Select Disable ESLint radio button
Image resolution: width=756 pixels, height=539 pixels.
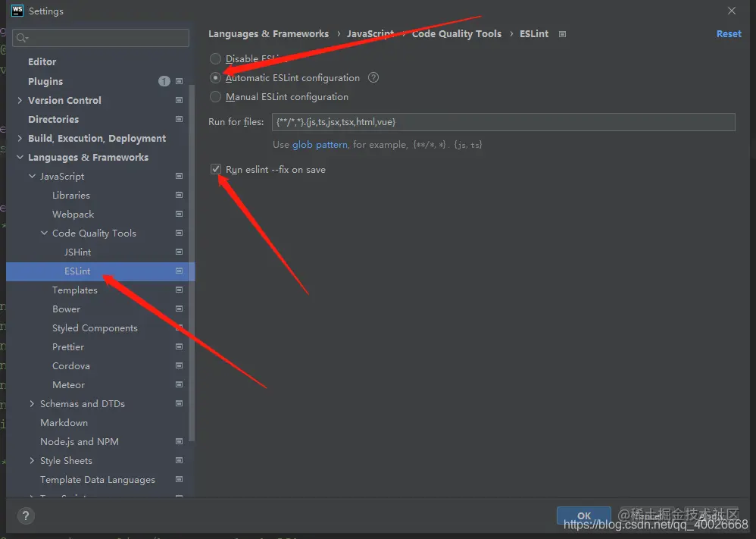click(216, 58)
